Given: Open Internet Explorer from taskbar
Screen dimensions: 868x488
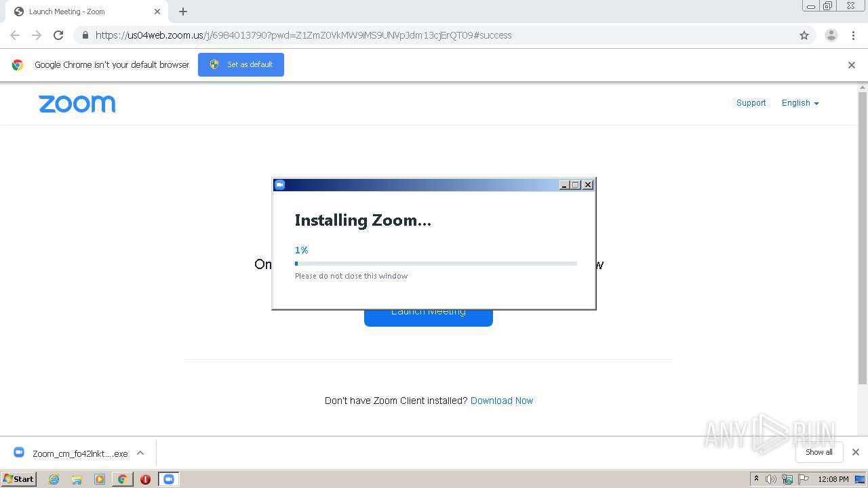Looking at the screenshot, I should pos(54,479).
